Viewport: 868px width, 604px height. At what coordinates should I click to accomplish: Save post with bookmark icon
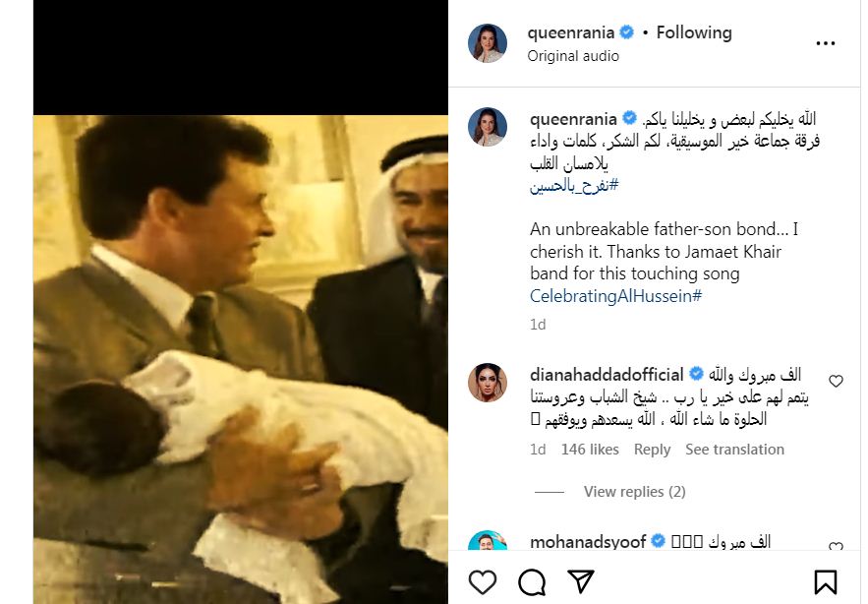click(826, 582)
